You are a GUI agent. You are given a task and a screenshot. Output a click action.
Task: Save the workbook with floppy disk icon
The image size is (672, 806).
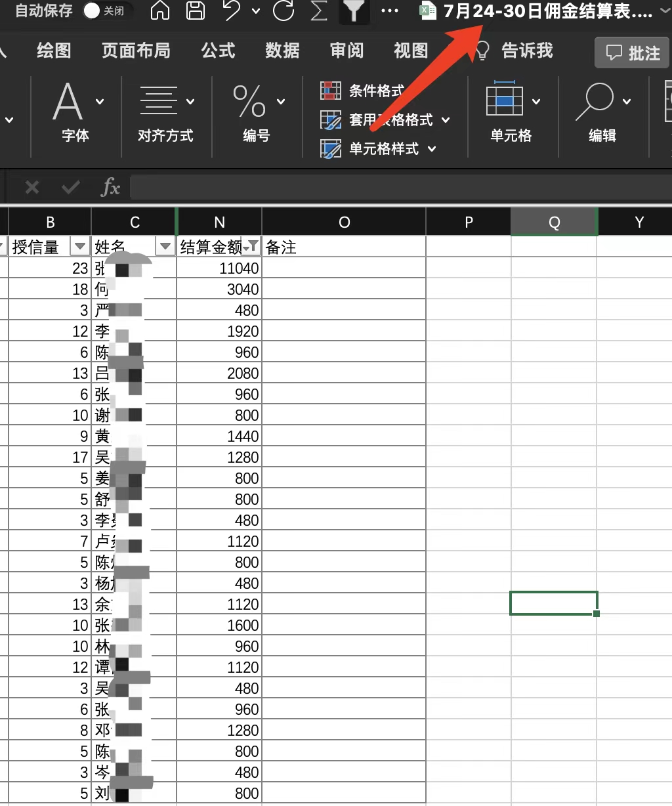[196, 11]
